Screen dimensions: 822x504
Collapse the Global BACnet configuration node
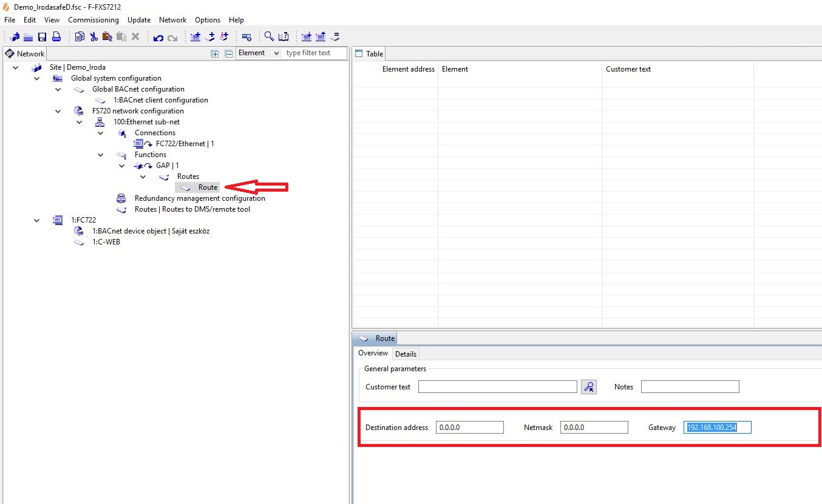click(58, 89)
